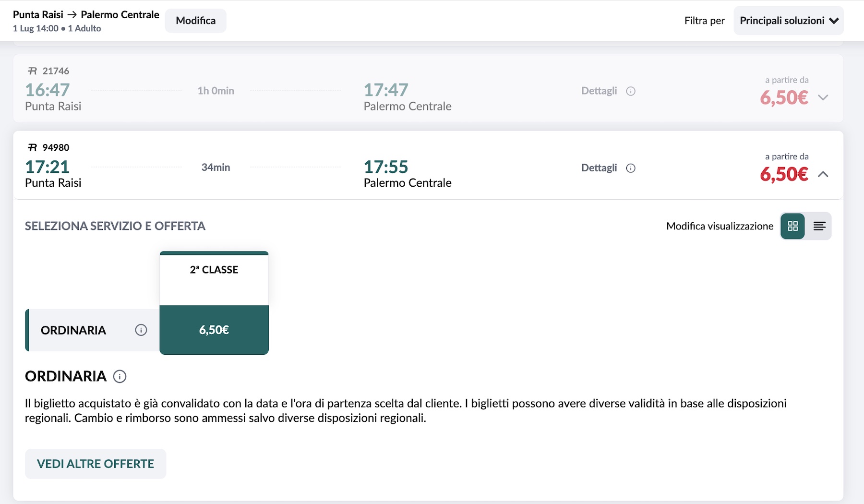Open Dettagli for the 16:47 train
Viewport: 864px width, 504px height.
[599, 91]
